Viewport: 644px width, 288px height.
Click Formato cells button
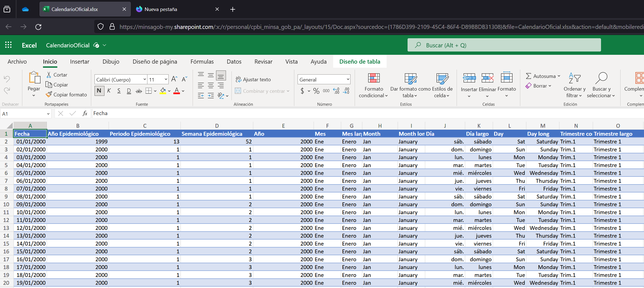(x=506, y=85)
